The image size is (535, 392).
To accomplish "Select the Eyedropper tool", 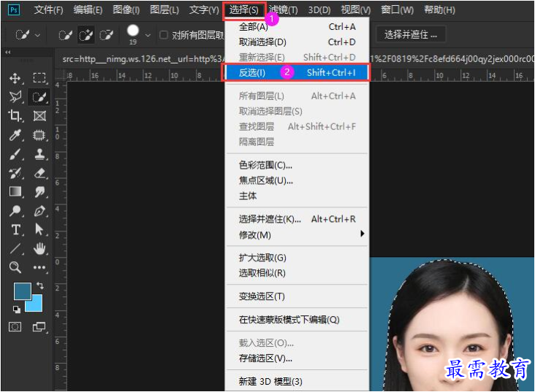I will point(15,135).
